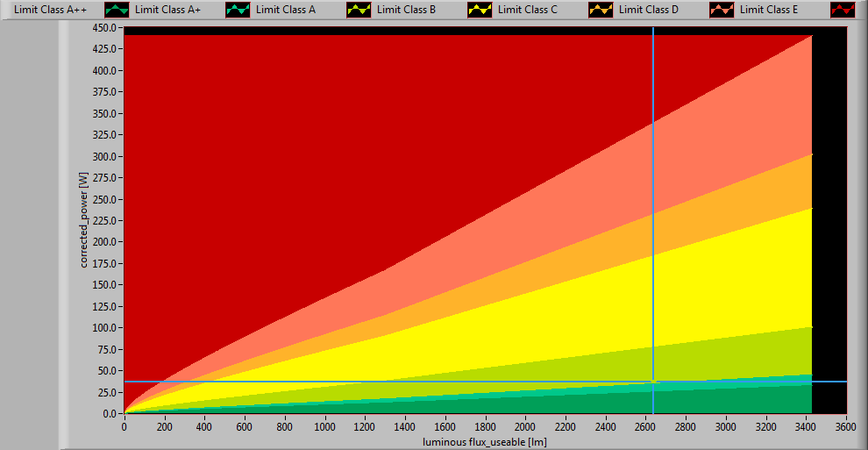Click the vertical blue cursor line
Screen dimensions: 868x450
coord(653,175)
